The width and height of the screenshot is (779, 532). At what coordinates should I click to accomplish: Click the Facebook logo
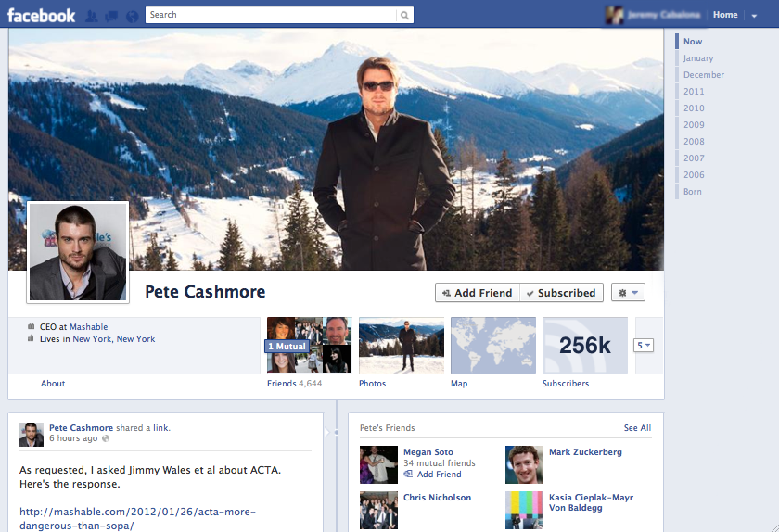pyautogui.click(x=42, y=15)
